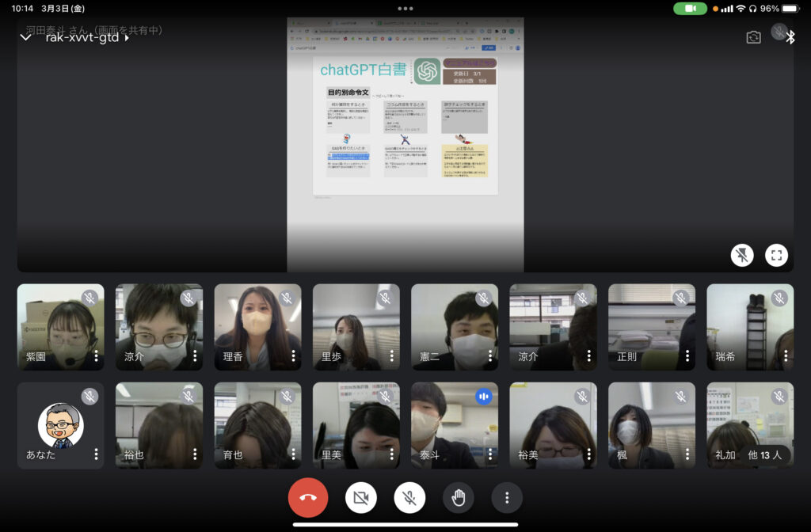
Task: Unpin the shared presentation
Action: point(741,255)
